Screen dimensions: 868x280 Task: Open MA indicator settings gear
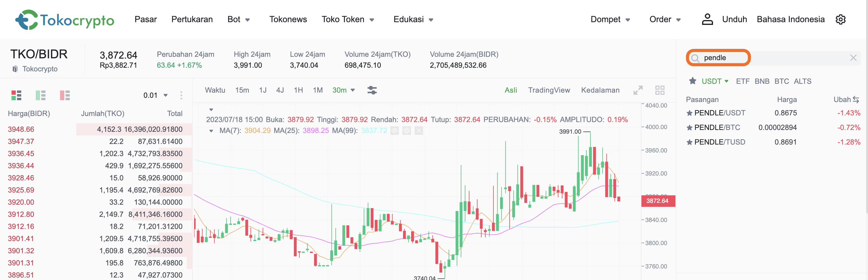pos(407,131)
